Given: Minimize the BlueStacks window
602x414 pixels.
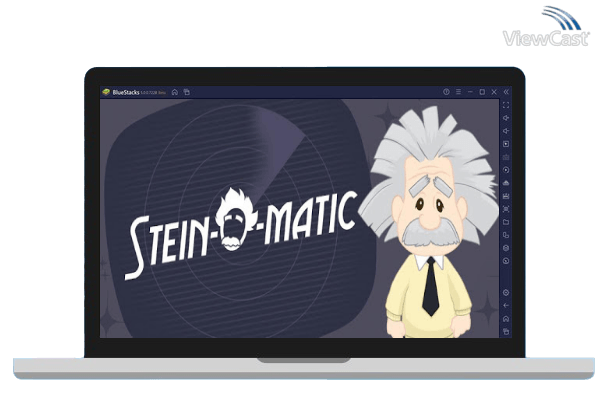Looking at the screenshot, I should pyautogui.click(x=470, y=92).
